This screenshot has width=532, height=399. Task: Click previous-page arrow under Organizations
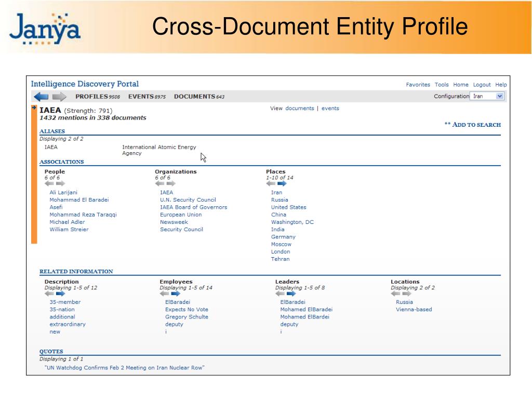click(x=160, y=183)
